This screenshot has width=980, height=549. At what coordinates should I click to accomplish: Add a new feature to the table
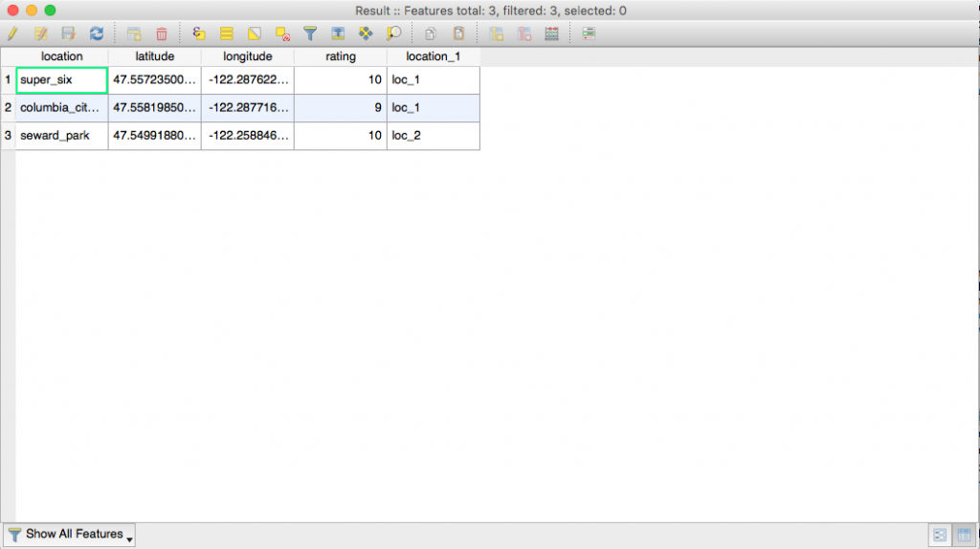tap(134, 33)
